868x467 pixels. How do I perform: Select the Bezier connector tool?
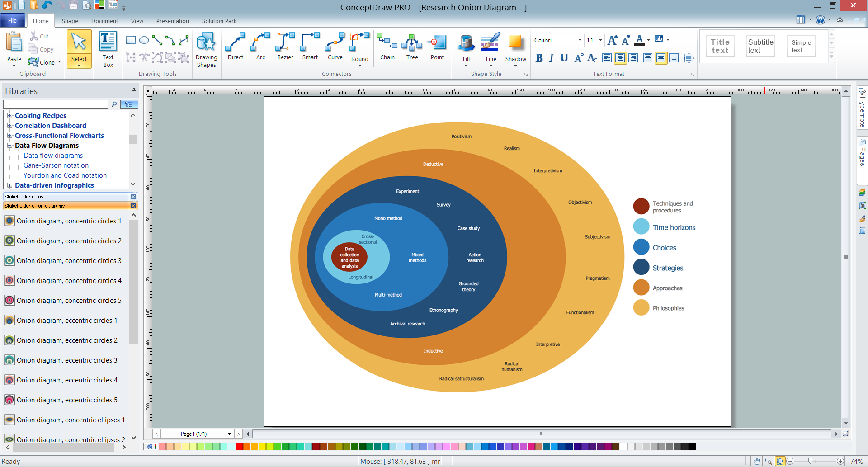pyautogui.click(x=285, y=46)
